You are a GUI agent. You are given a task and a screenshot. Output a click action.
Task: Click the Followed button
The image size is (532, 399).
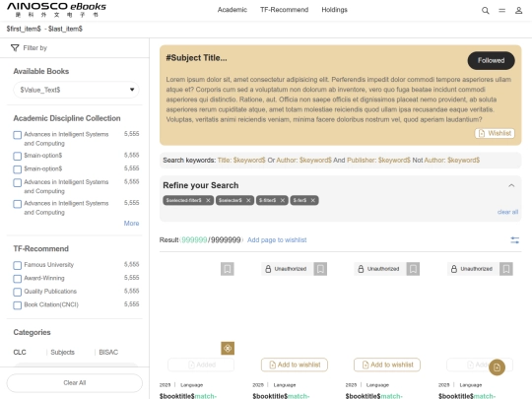tap(491, 61)
